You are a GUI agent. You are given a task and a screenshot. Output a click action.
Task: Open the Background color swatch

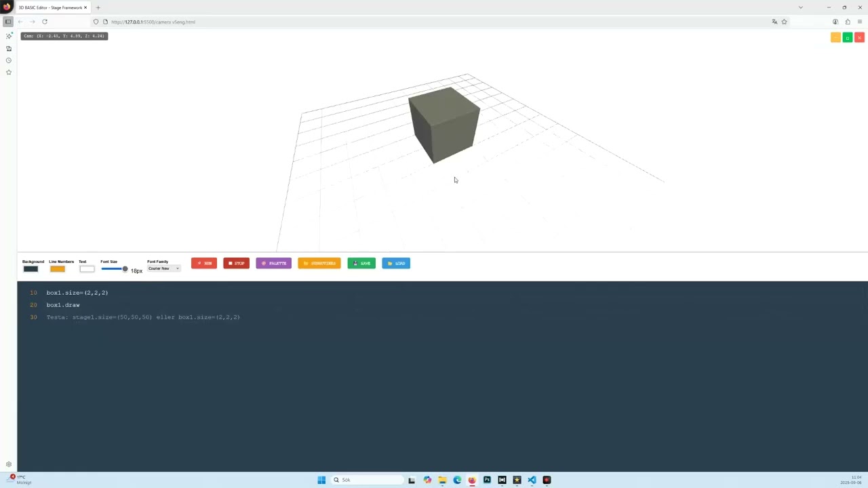(31, 269)
